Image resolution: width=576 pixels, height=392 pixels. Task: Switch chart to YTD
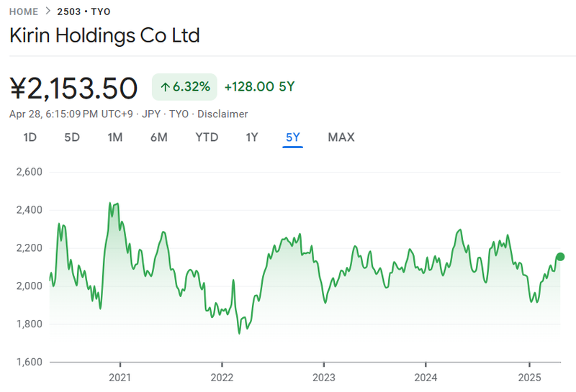(207, 137)
